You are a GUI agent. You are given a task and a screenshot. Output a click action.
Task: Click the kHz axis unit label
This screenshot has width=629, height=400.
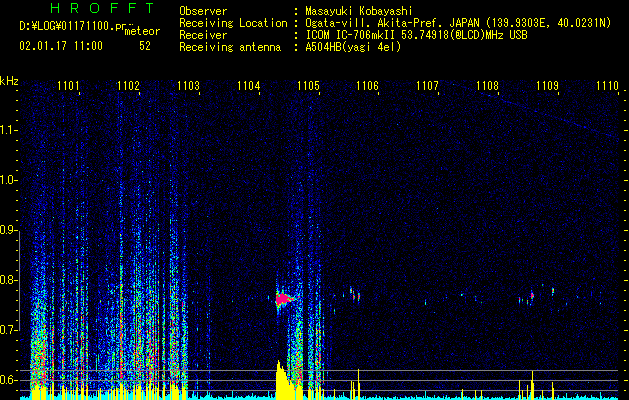(x=9, y=81)
